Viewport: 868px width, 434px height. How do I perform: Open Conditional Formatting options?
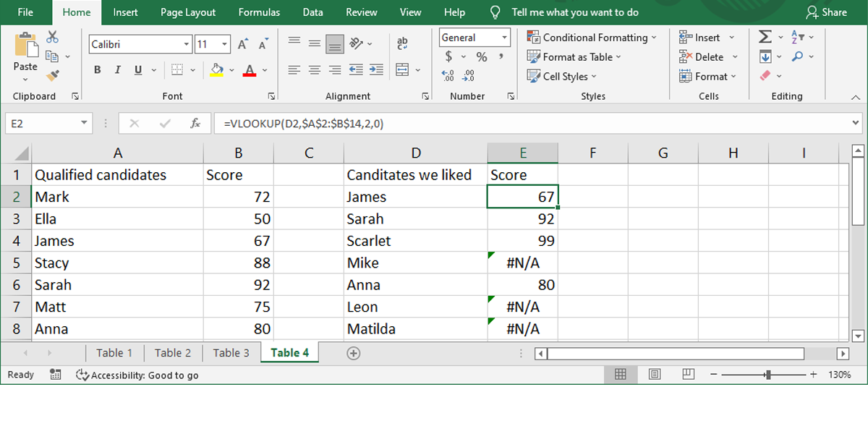[593, 37]
